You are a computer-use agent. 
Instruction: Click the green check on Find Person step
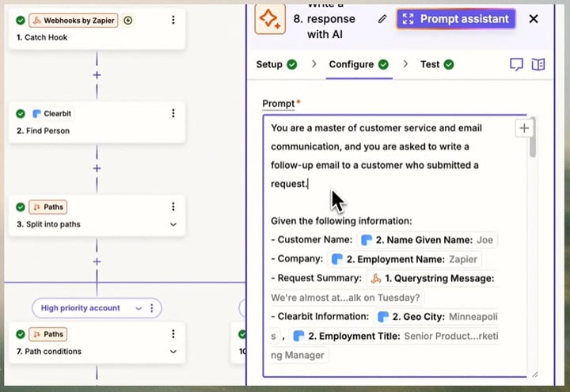point(21,113)
